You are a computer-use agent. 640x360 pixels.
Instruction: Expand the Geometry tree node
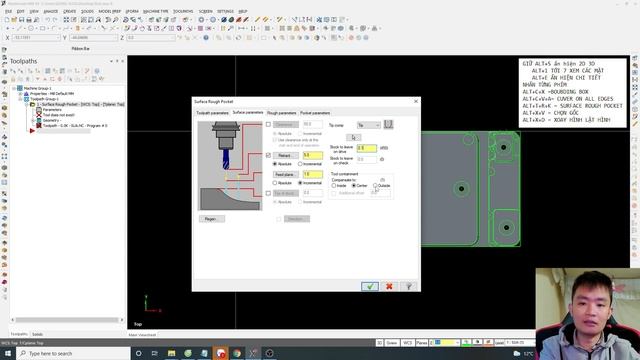coord(33,120)
